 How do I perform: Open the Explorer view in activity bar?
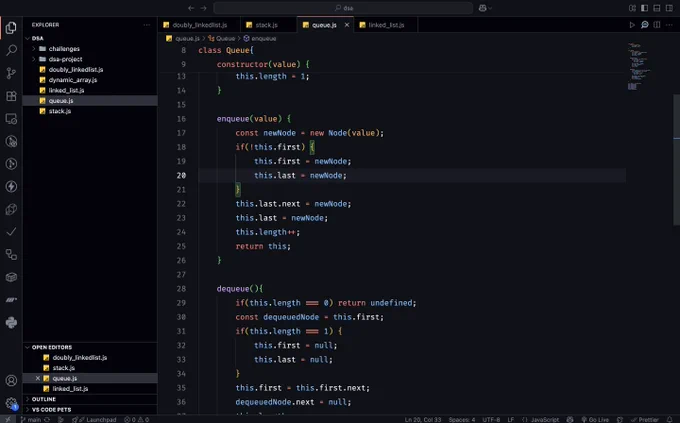(x=11, y=28)
